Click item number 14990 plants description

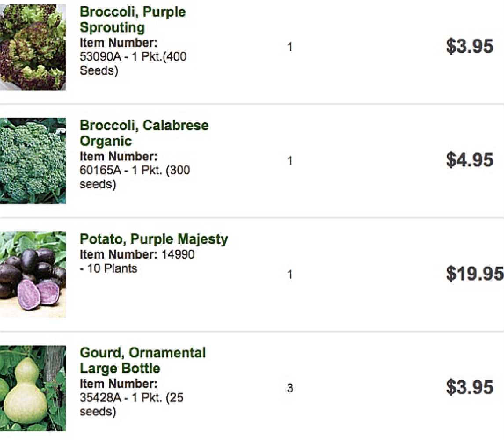pyautogui.click(x=137, y=261)
